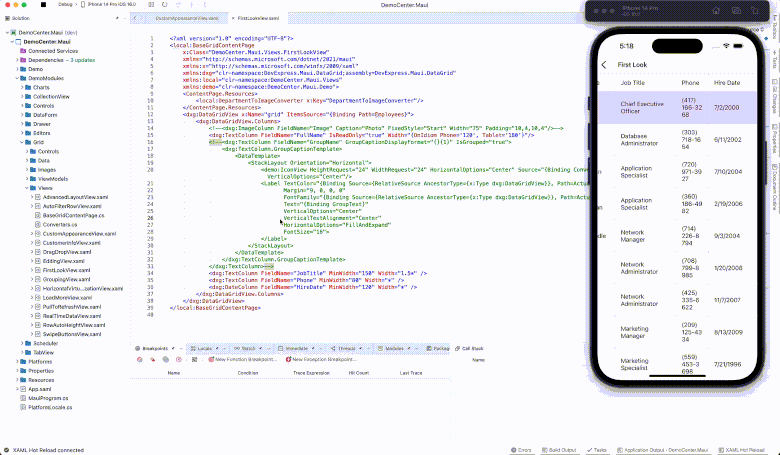This screenshot has height=455, width=780.
Task: Select CustomAppearanceView.xaml in the solution tree
Action: click(79, 234)
